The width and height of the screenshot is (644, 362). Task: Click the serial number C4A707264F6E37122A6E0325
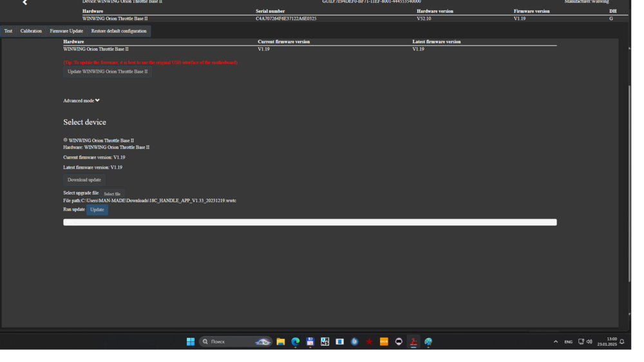tap(287, 19)
